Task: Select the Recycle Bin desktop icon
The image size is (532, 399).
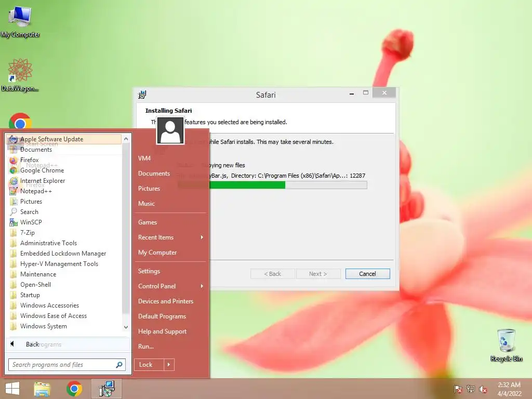Action: 506,345
